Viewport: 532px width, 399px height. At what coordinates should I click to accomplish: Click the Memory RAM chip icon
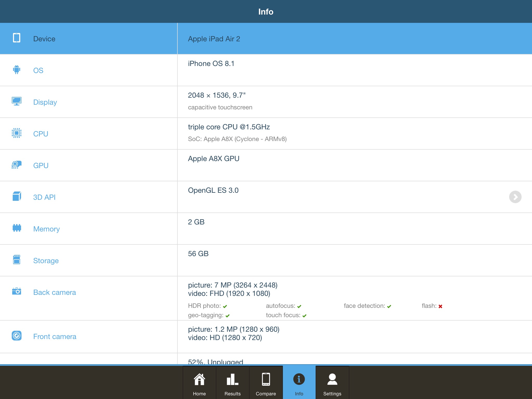tap(17, 228)
